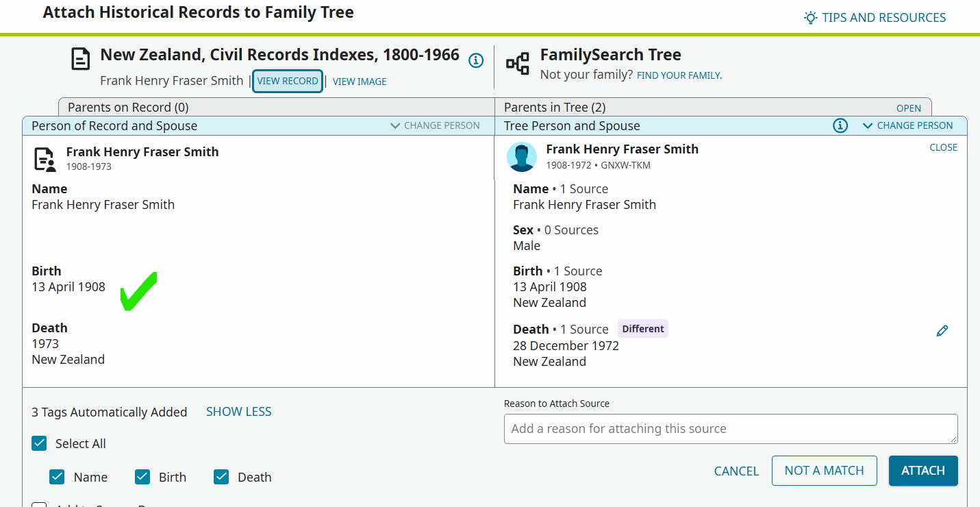Click the record death place New Zealand
This screenshot has width=980, height=507.
pyautogui.click(x=68, y=360)
